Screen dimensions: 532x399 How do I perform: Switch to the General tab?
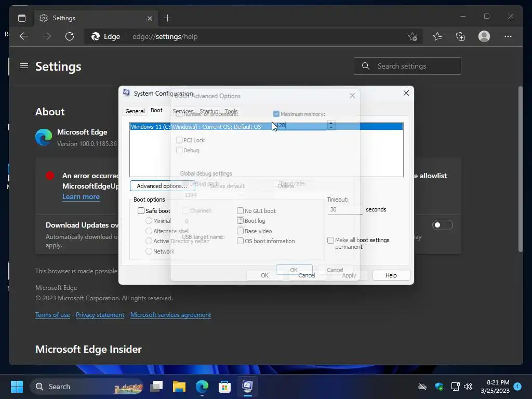click(135, 111)
